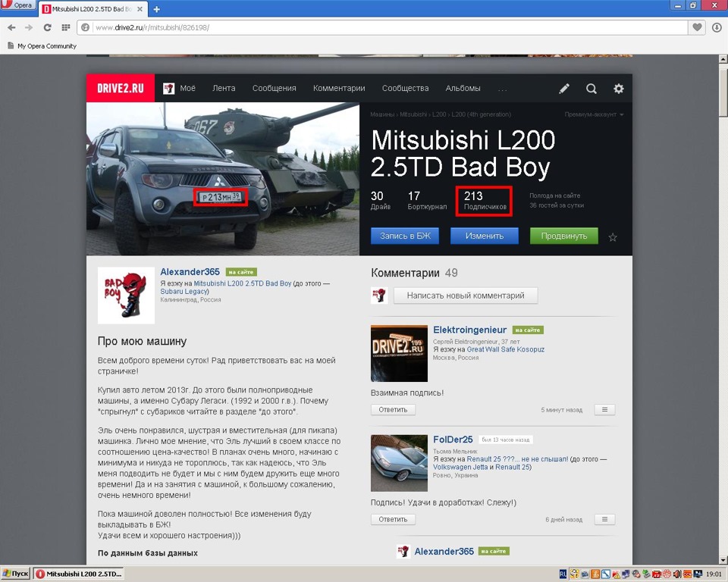Open the Great Wall Safe Kosopuz link
Viewport: 728px width, 582px height.
pyautogui.click(x=506, y=349)
